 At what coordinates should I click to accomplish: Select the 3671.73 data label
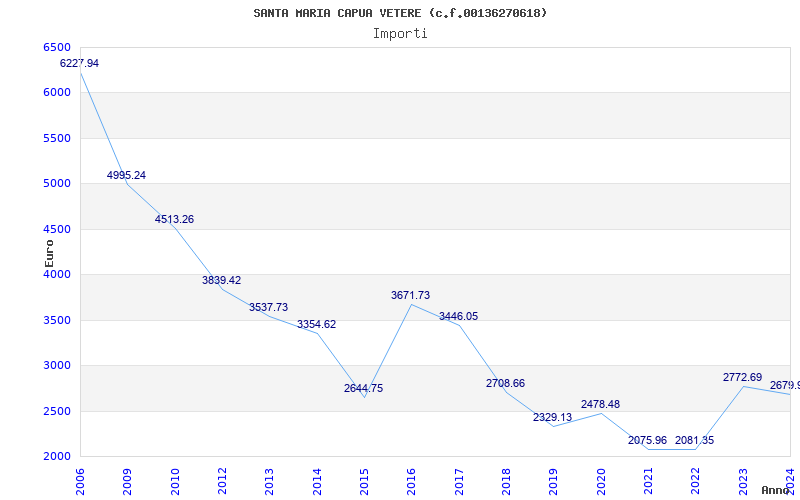[411, 295]
